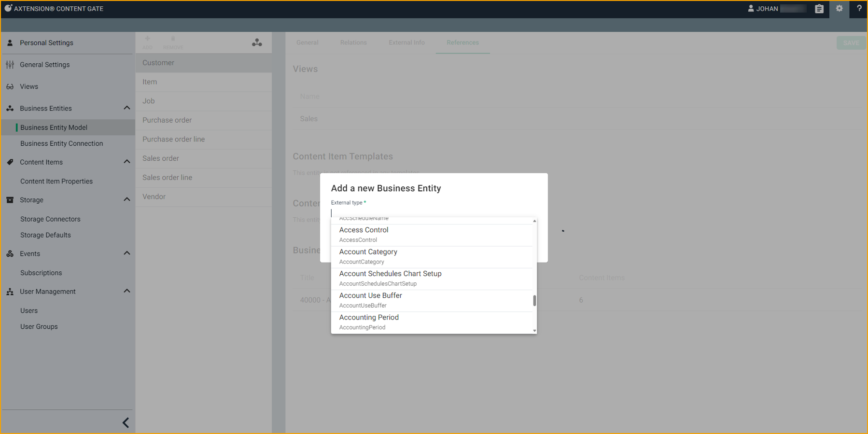Collapse the User Management section
Viewport: 868px width, 434px height.
click(x=127, y=291)
